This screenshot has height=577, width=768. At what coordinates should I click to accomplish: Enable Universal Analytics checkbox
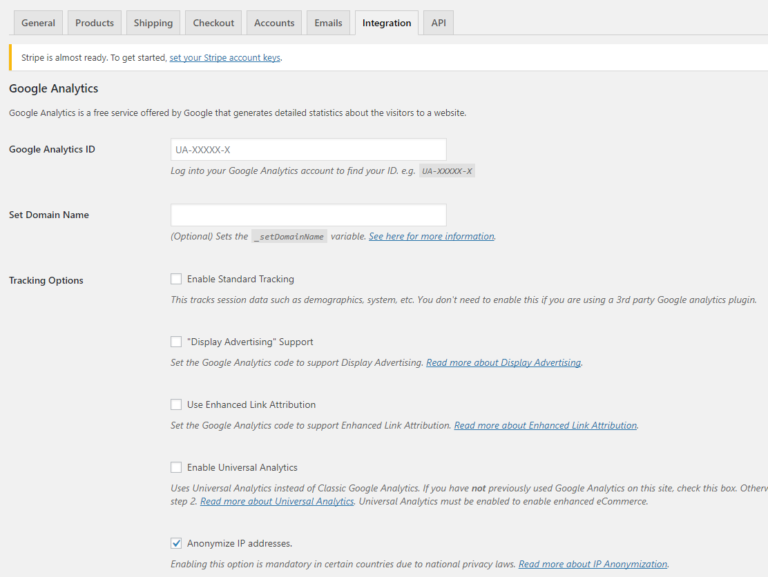tap(176, 467)
